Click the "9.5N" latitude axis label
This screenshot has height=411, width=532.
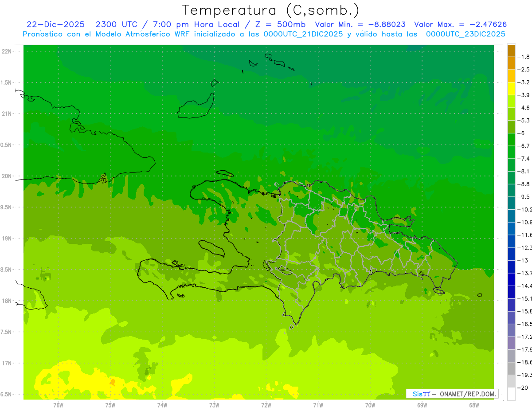coord(7,207)
